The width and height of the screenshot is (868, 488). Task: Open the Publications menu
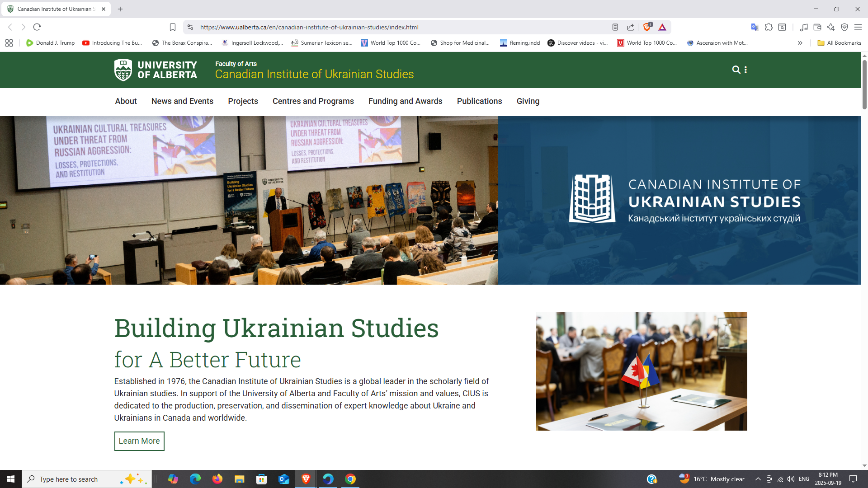click(x=479, y=101)
